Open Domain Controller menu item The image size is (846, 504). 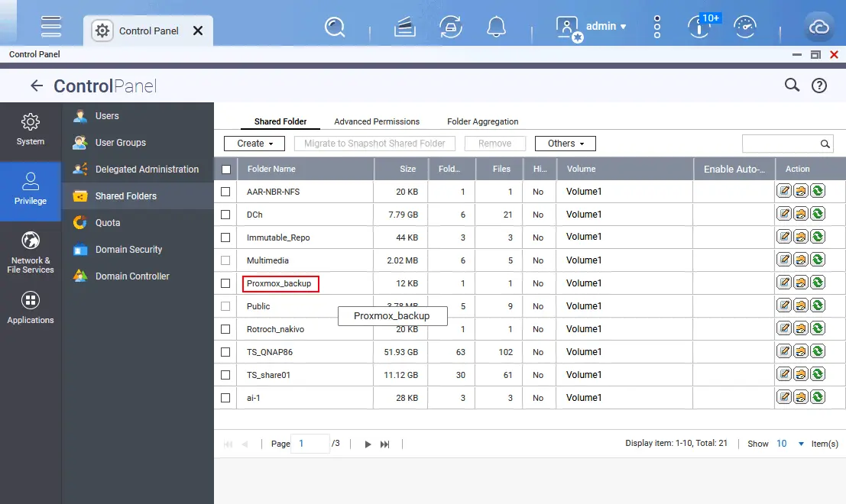138,276
